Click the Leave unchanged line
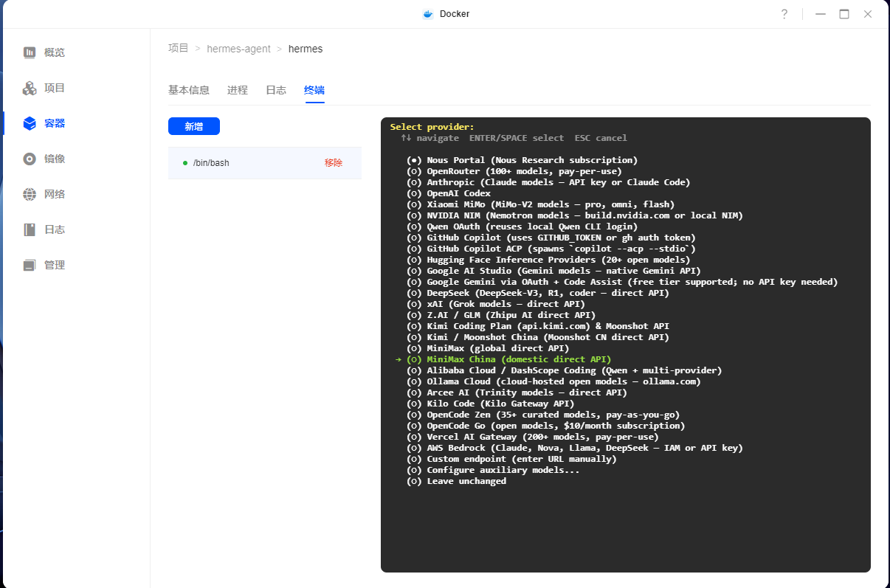This screenshot has height=588, width=890. (x=456, y=481)
